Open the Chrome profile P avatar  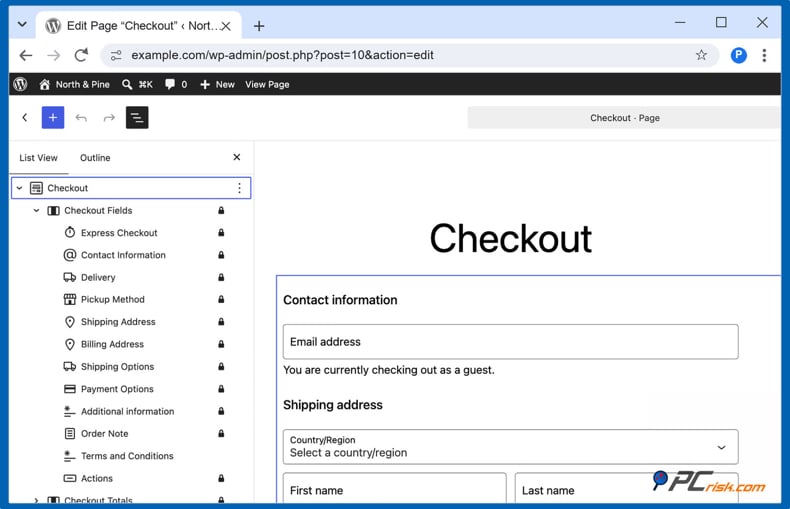[739, 55]
